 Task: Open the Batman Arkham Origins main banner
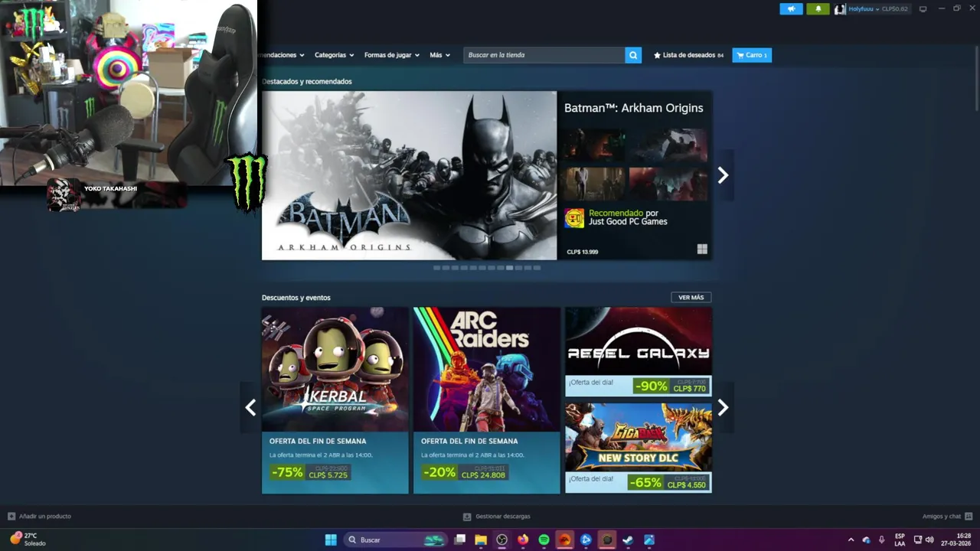pos(409,176)
